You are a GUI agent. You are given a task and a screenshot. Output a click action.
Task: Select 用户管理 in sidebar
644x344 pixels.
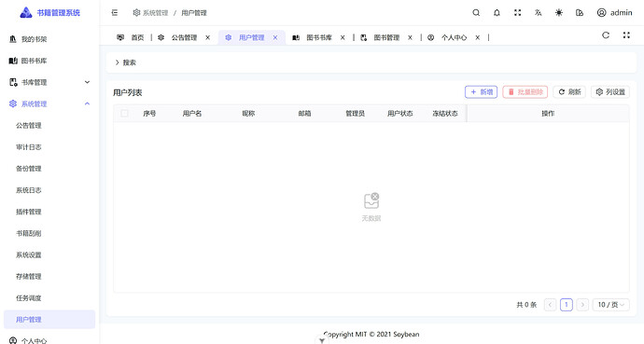(x=49, y=320)
